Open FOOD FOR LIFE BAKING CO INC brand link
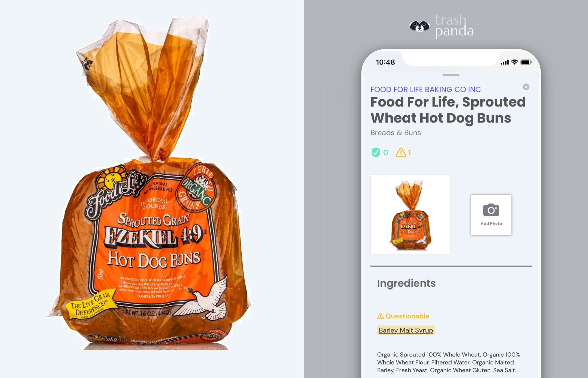Viewport: 588px width, 378px height. [x=425, y=89]
